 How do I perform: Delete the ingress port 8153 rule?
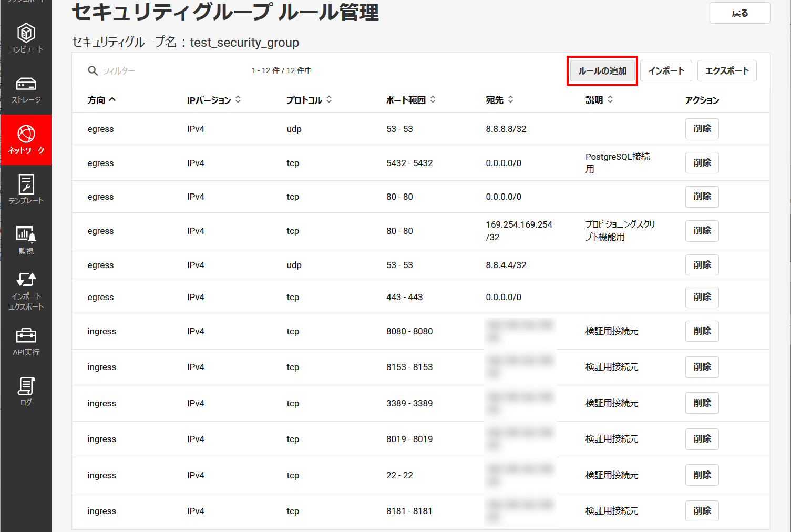(x=702, y=367)
